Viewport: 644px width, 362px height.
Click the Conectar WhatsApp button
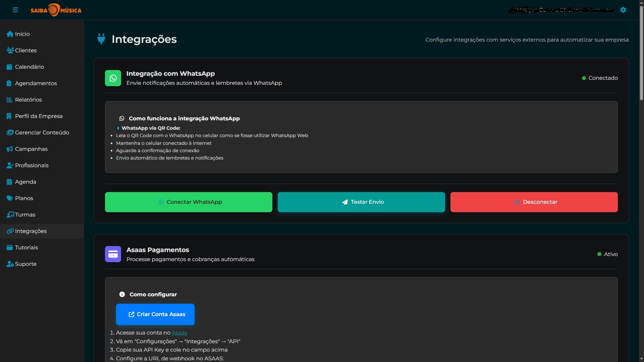189,202
